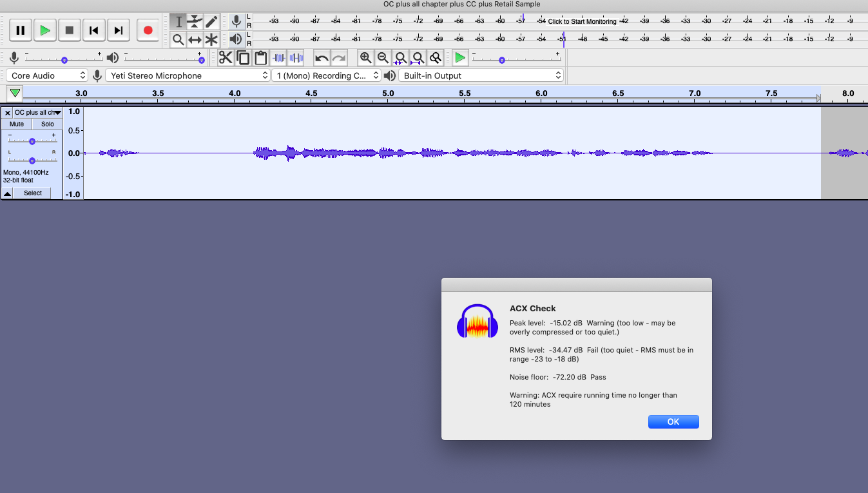Open the track name dropdown menu

pos(38,113)
